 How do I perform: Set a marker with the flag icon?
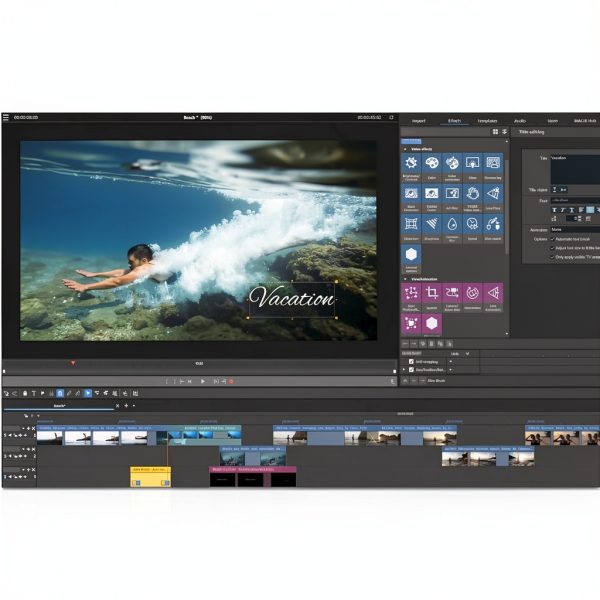tap(42, 393)
